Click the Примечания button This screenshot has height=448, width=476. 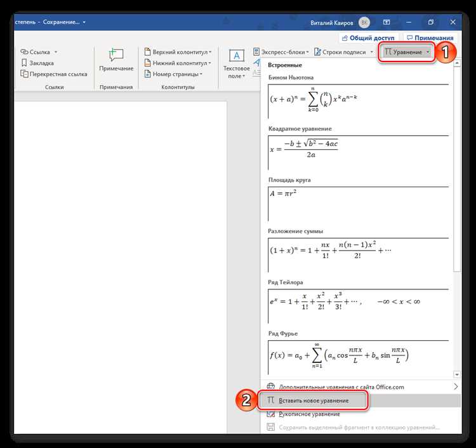pyautogui.click(x=430, y=38)
